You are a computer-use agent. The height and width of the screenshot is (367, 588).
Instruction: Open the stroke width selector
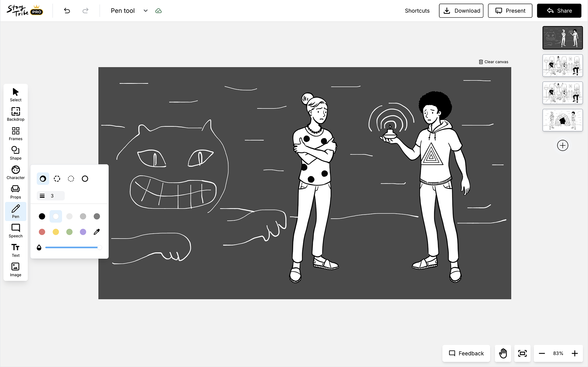coord(51,196)
